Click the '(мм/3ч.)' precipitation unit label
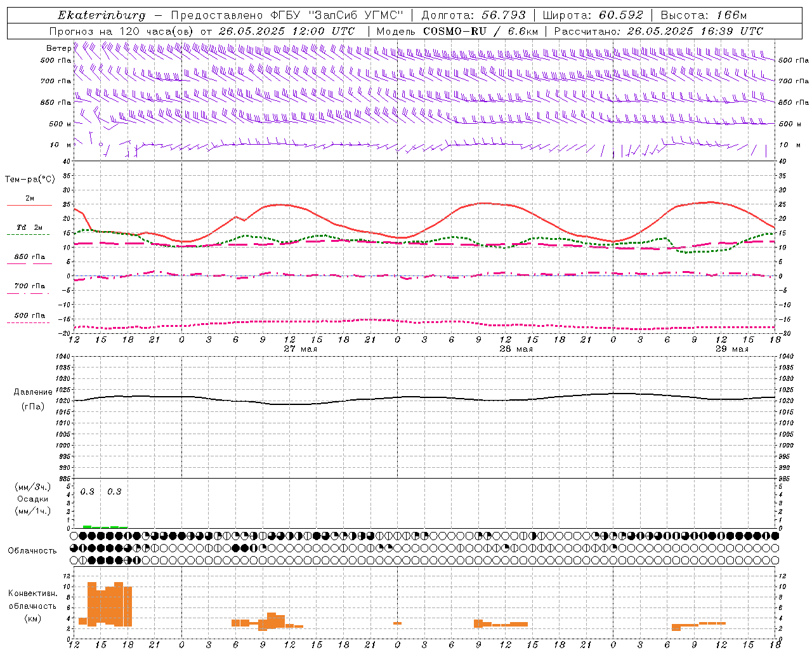This screenshot has height=650, width=812. [x=33, y=487]
